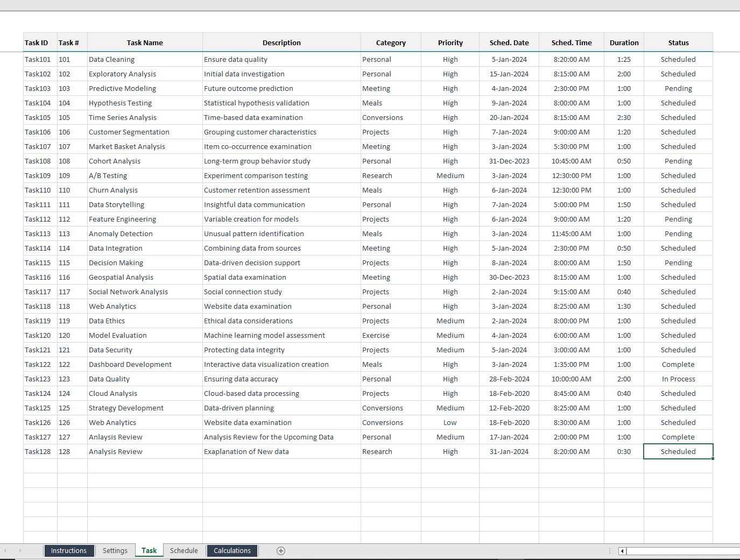Image resolution: width=740 pixels, height=560 pixels.
Task: Select Cohort Analysis task name
Action: tap(145, 161)
